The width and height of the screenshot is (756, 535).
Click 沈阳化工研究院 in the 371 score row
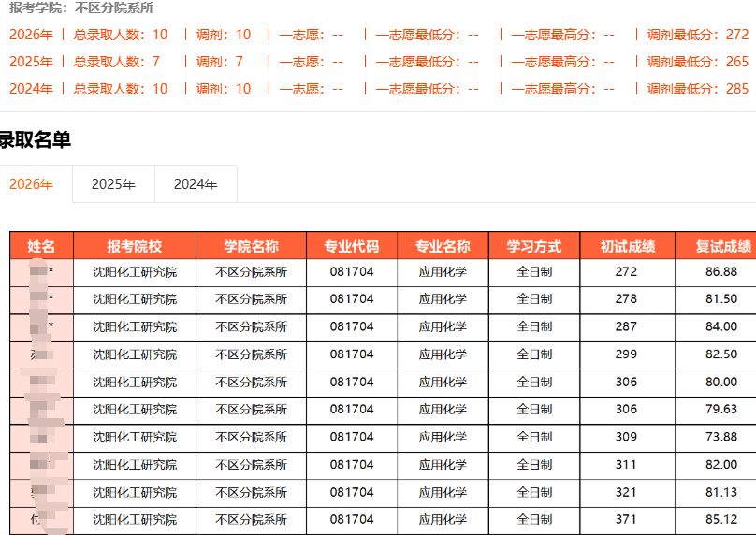pos(135,520)
